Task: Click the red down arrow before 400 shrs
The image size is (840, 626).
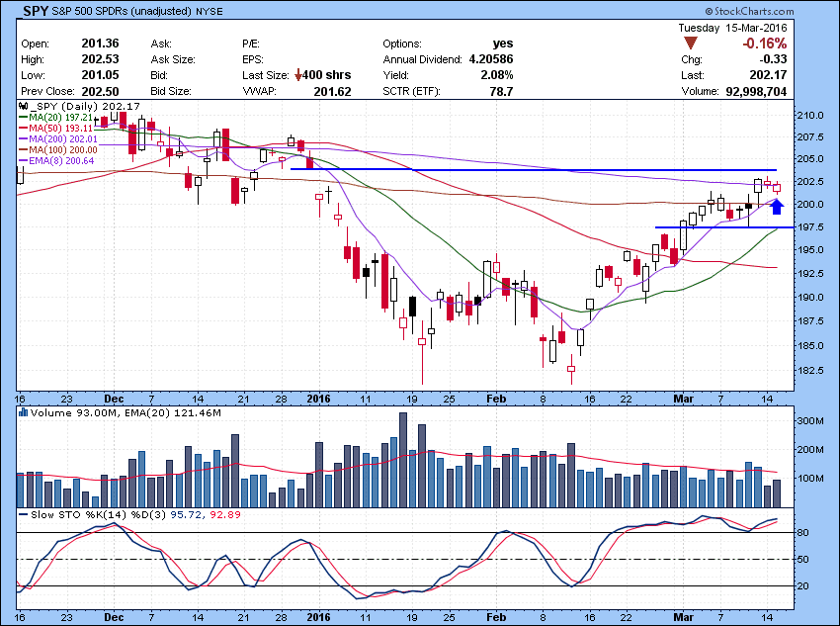Action: pyautogui.click(x=297, y=75)
